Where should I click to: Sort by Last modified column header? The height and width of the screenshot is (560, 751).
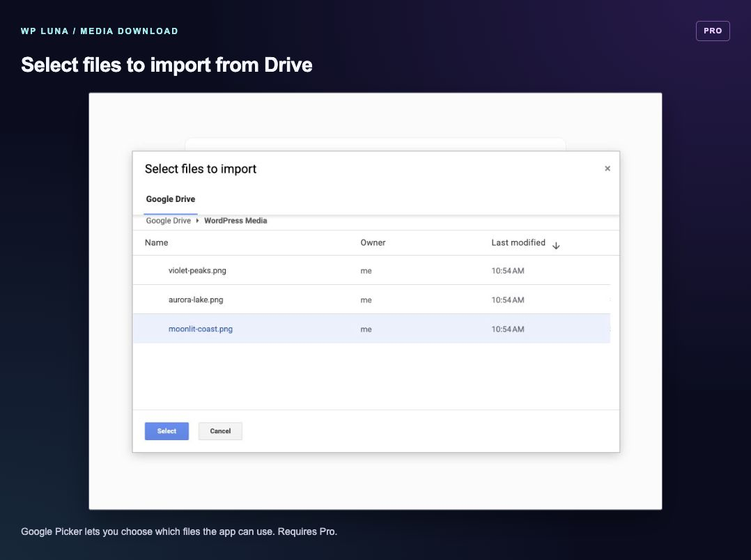[518, 242]
